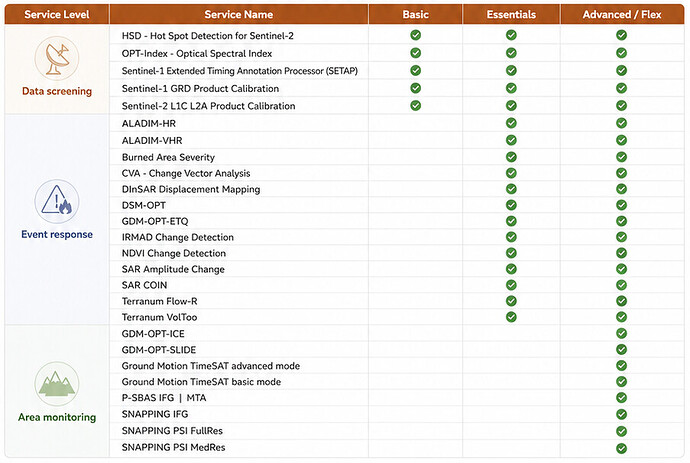Screen dimensions: 690x463
Task: Click the Essentials checkmark for DInSAR Displacement Mapping
Action: (x=511, y=189)
